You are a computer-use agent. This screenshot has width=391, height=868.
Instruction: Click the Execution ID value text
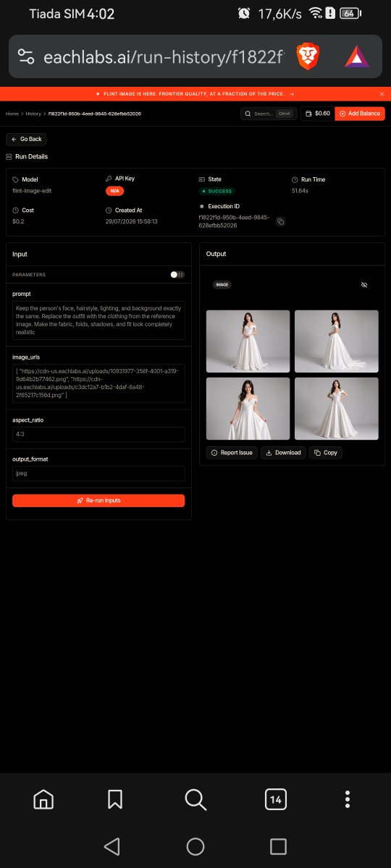click(x=234, y=221)
